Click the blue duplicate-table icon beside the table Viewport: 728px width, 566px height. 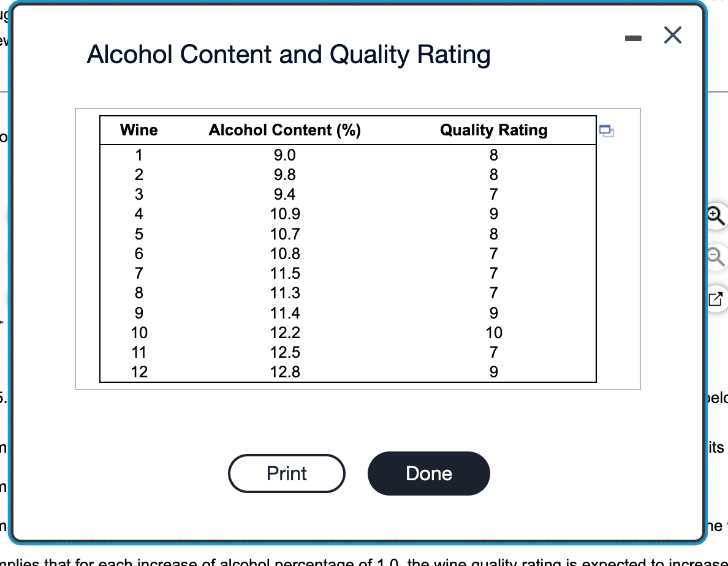pyautogui.click(x=607, y=130)
